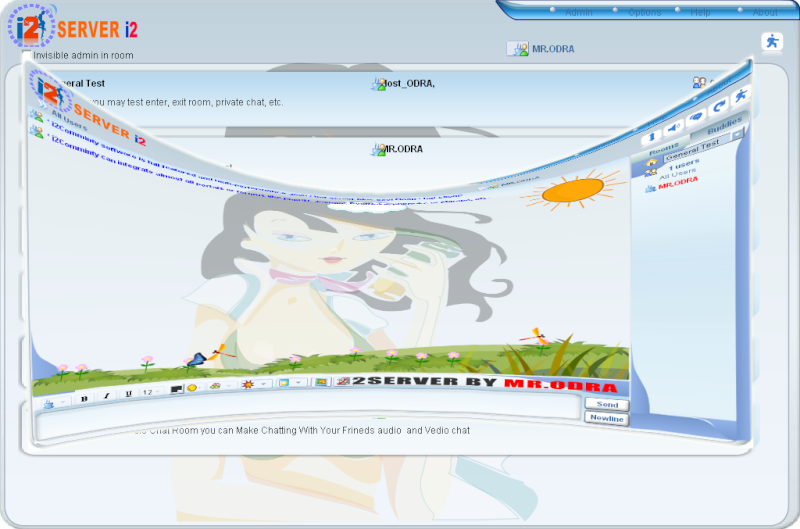Open the text color swatch picker
The height and width of the screenshot is (529, 800).
(176, 389)
